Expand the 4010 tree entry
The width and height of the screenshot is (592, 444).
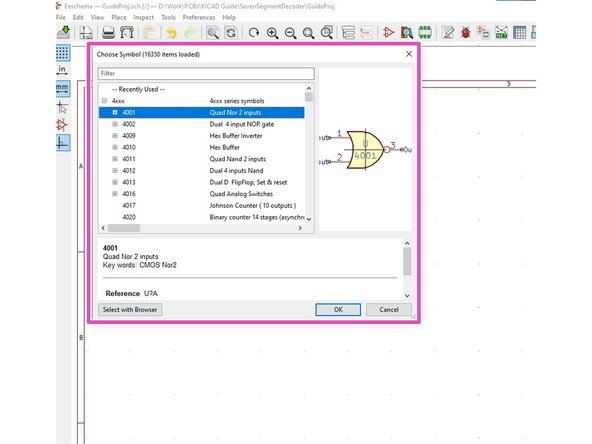point(115,147)
